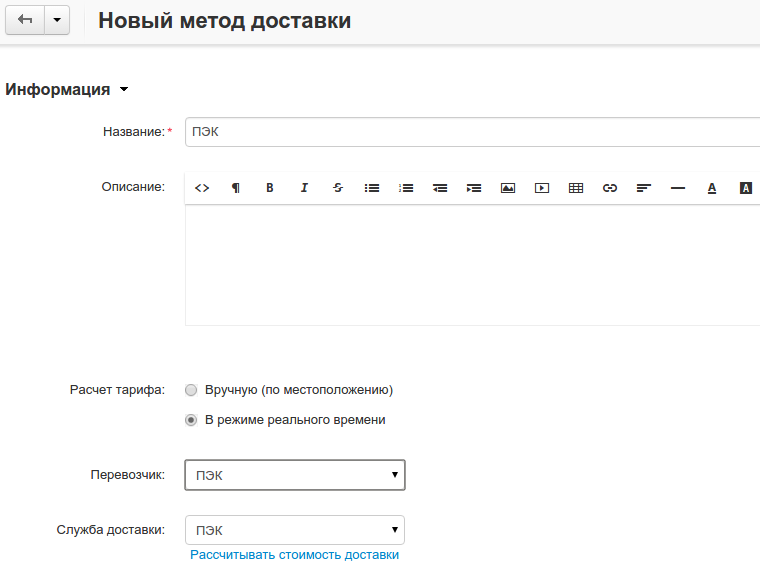
Task: Open the 'Перевозчик' dropdown
Action: tap(295, 475)
